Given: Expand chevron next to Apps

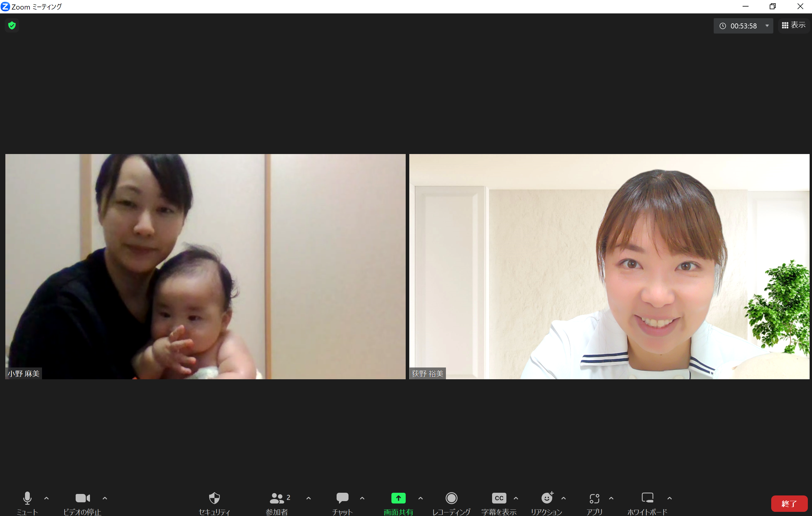Looking at the screenshot, I should [x=611, y=498].
